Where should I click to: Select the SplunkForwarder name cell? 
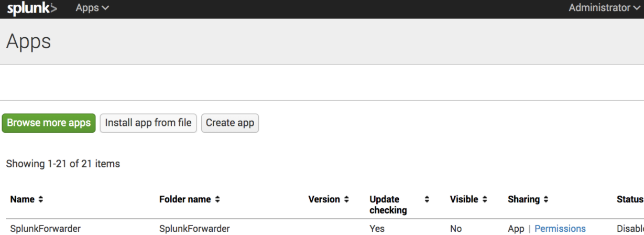(46, 229)
